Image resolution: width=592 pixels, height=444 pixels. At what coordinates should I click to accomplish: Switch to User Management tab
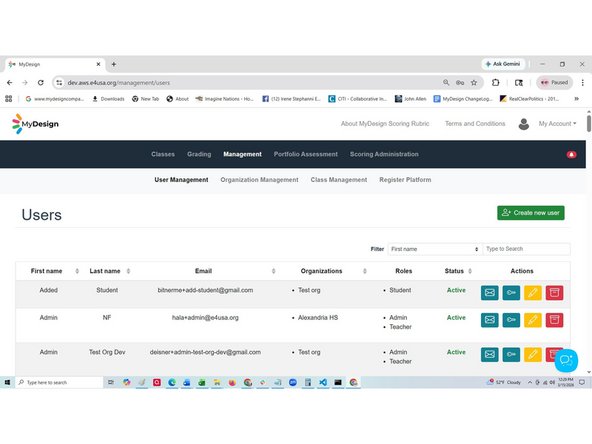pos(181,180)
